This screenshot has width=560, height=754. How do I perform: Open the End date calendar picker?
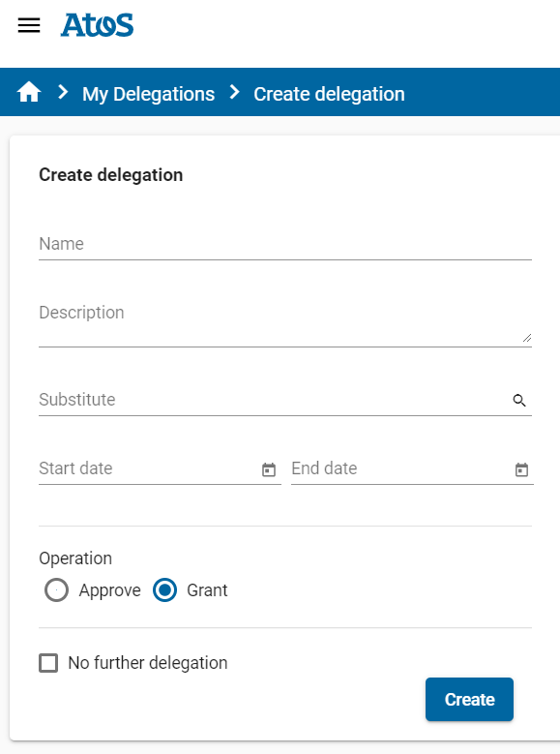pyautogui.click(x=521, y=469)
